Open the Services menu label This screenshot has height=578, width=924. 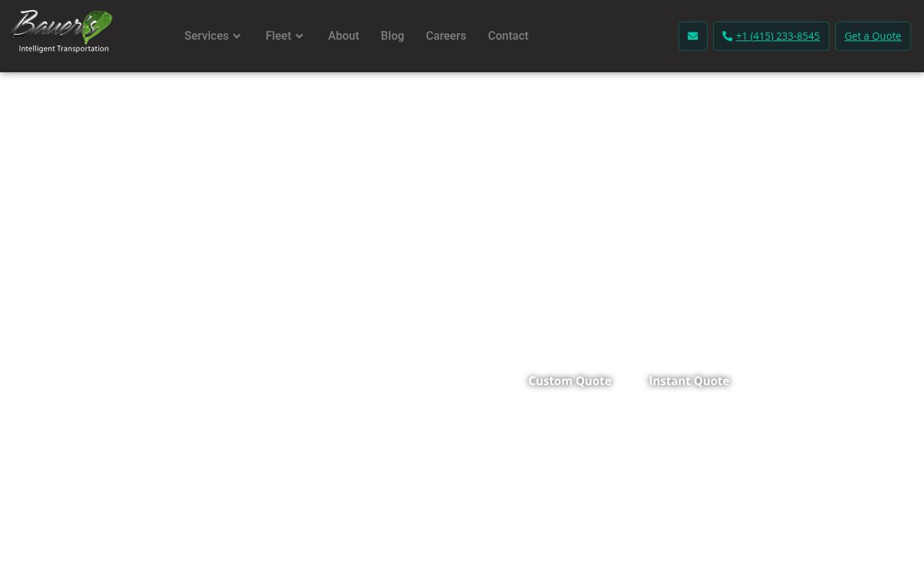pos(206,36)
